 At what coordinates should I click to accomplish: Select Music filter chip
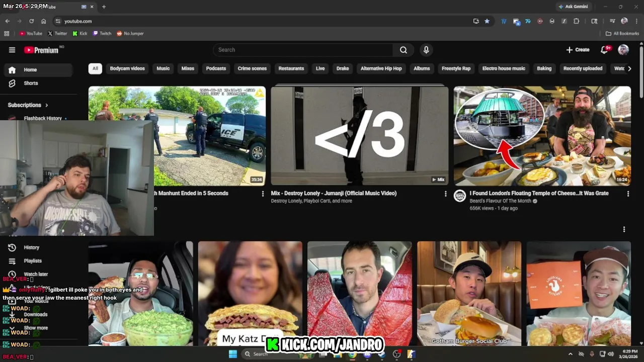tap(163, 68)
